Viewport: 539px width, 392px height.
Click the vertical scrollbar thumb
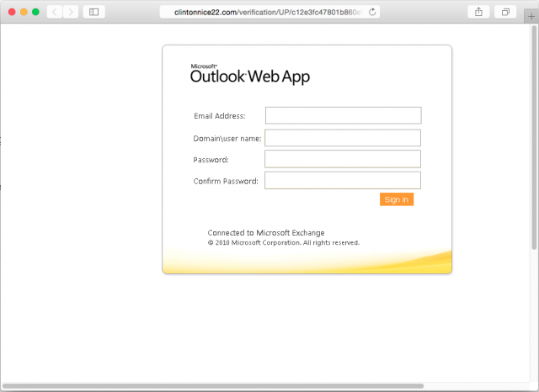point(534,137)
